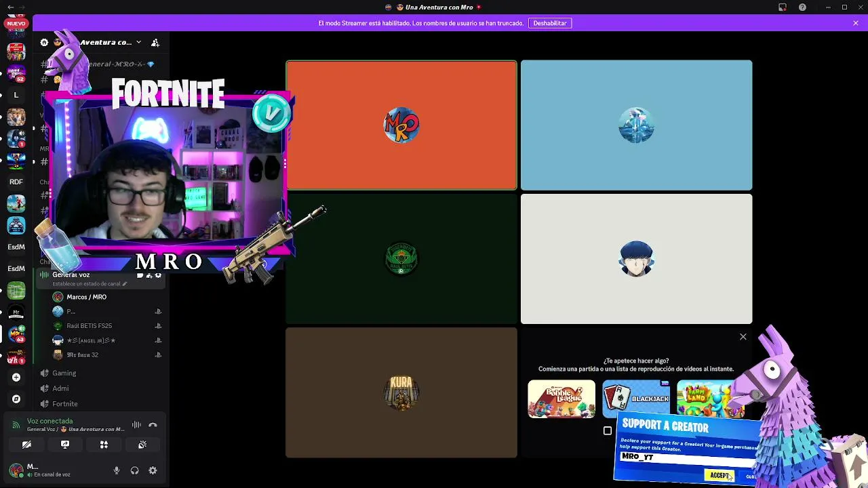Click your user avatar in the bottom panel

(x=16, y=470)
